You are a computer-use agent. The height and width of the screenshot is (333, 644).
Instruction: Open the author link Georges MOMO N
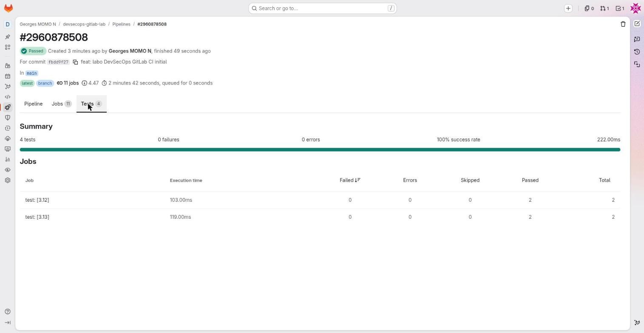[130, 51]
